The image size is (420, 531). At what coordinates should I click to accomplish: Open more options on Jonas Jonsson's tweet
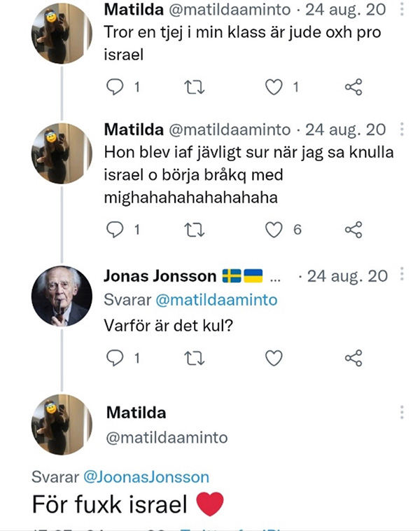401,275
